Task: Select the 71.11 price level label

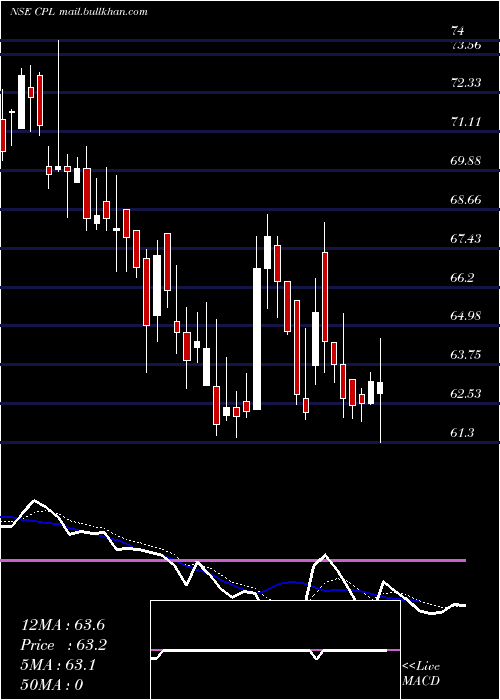Action: pos(466,121)
